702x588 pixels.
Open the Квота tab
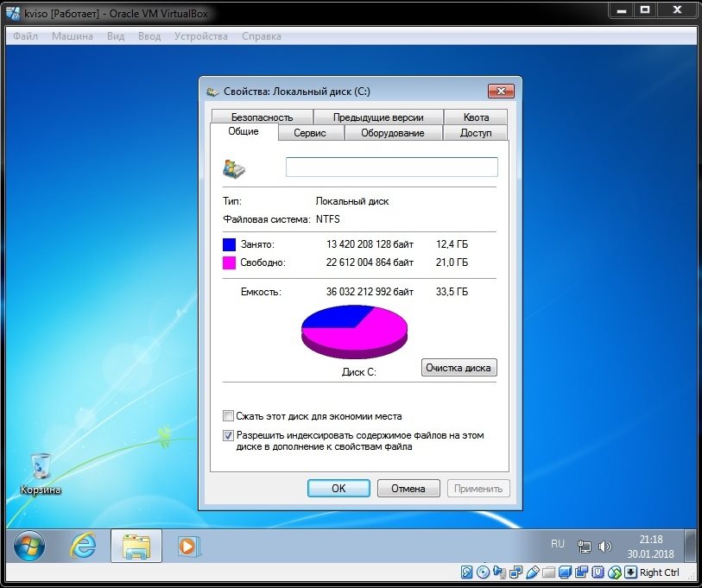476,117
